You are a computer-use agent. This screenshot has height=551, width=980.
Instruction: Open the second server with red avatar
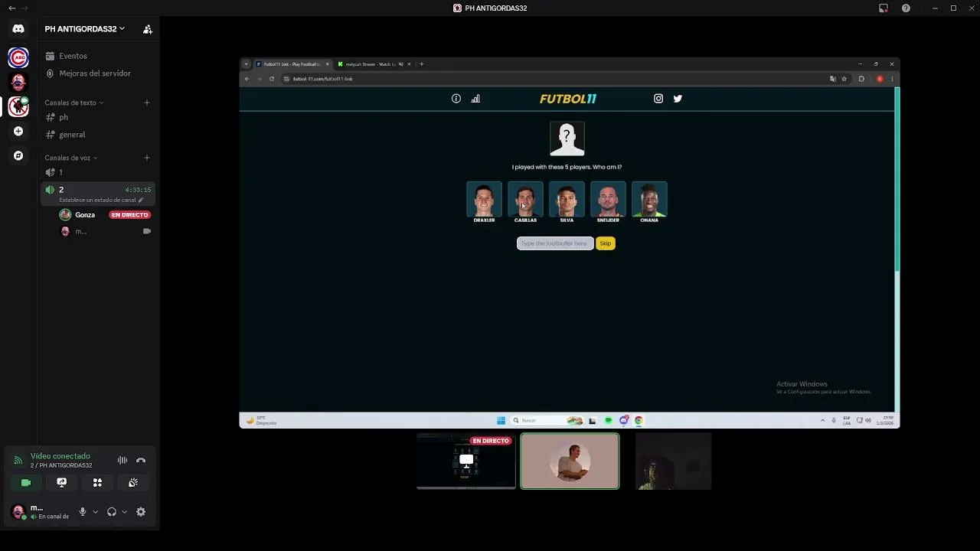(18, 81)
